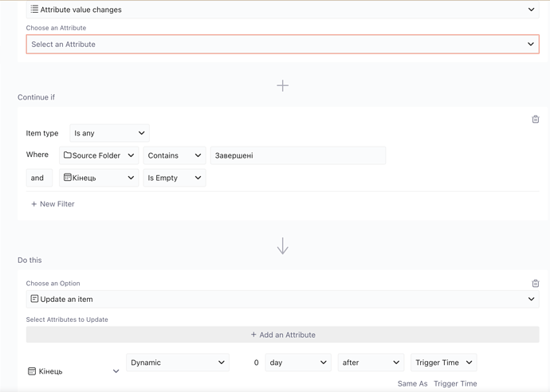Click the Source Folder folder icon

point(68,155)
